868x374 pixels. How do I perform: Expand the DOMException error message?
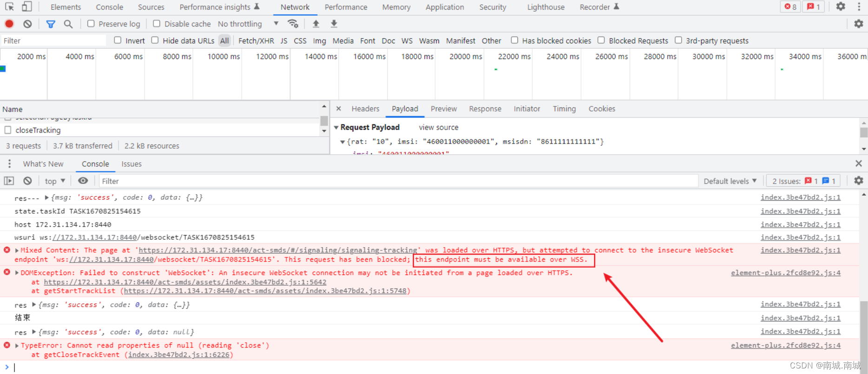pyautogui.click(x=17, y=273)
